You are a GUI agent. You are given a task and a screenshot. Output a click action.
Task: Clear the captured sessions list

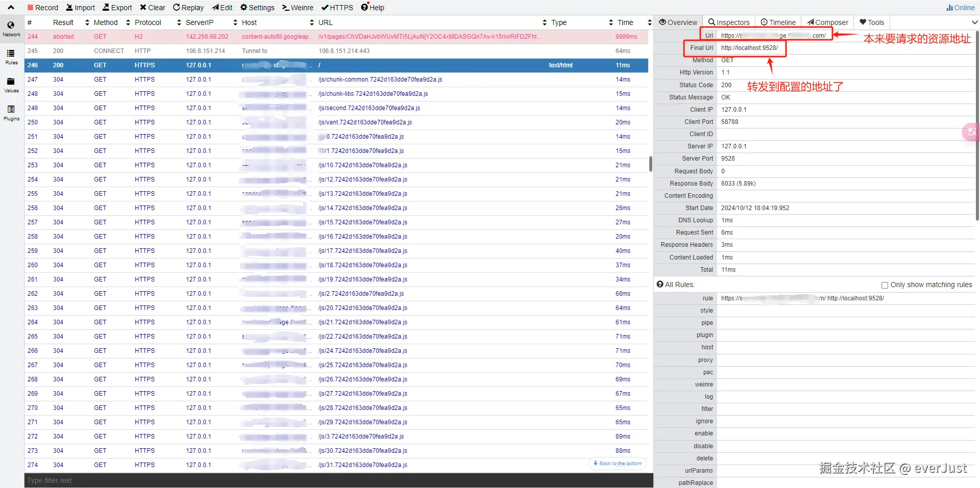(153, 8)
